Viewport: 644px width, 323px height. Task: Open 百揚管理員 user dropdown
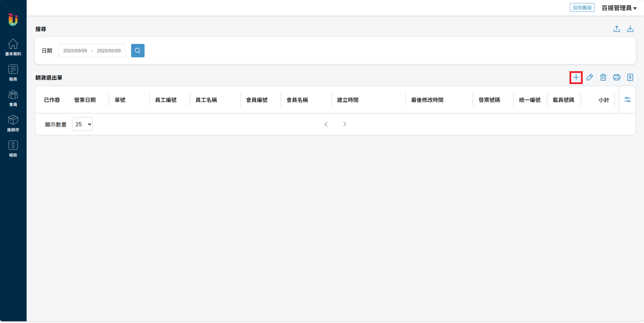tap(619, 8)
